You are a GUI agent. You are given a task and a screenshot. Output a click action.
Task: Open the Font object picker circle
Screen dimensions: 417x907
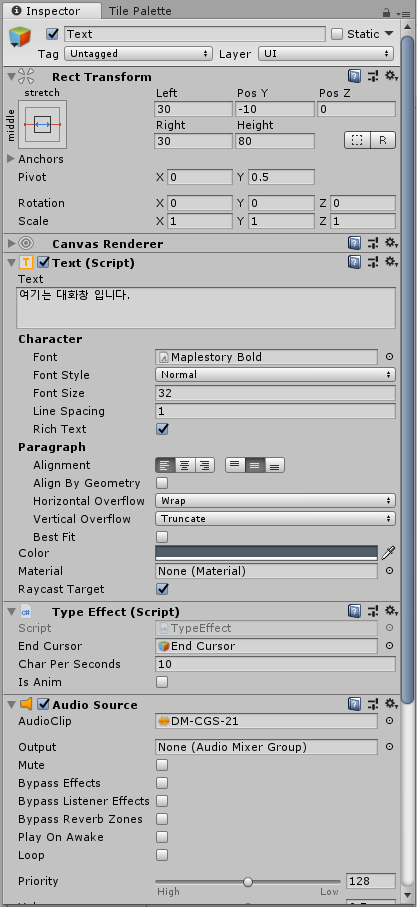tap(389, 357)
